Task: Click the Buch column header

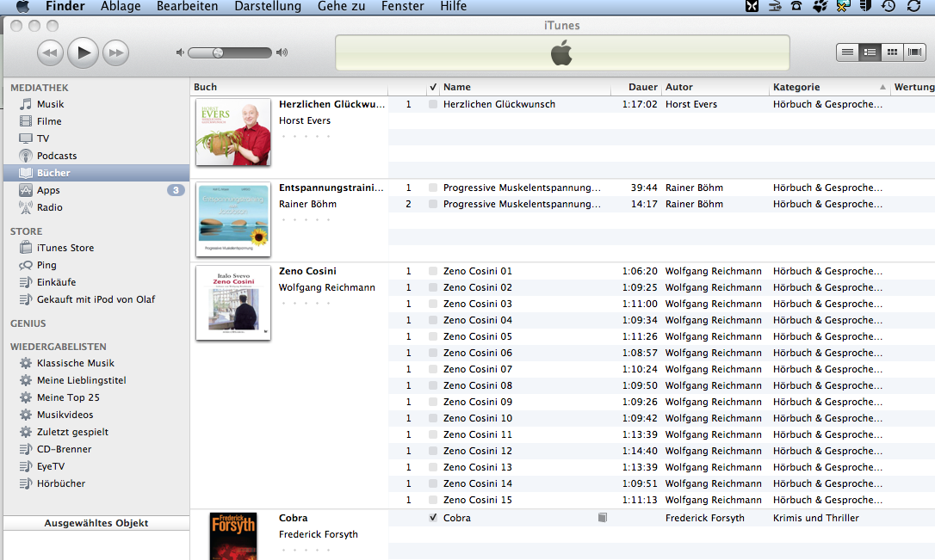Action: [x=289, y=87]
